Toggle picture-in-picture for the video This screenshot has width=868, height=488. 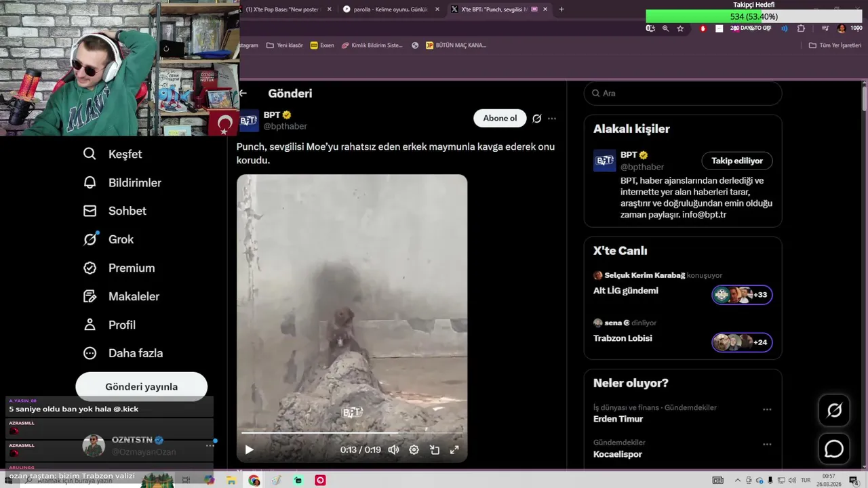click(x=435, y=449)
